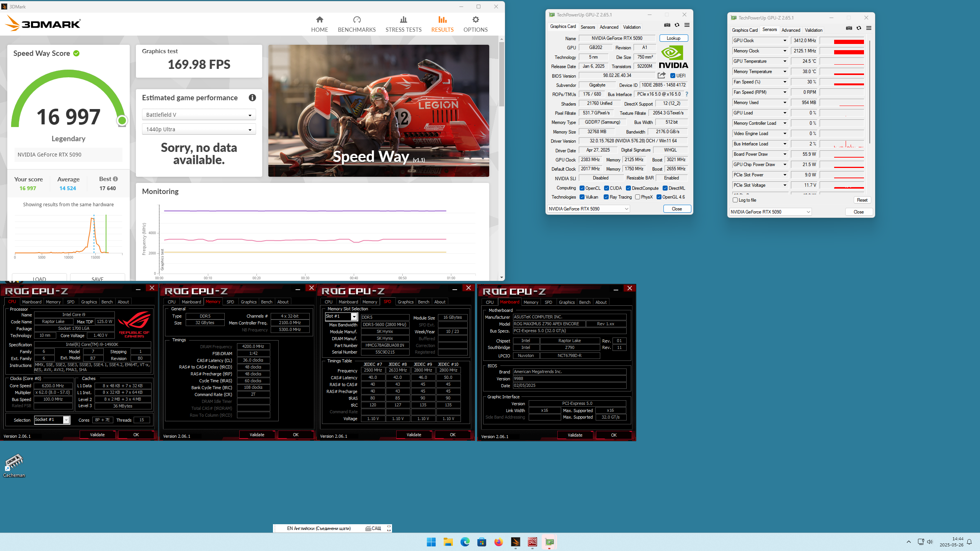Switch to the Validation tab in the GPU-Z Sensors window
The image size is (980, 551).
[x=813, y=30]
